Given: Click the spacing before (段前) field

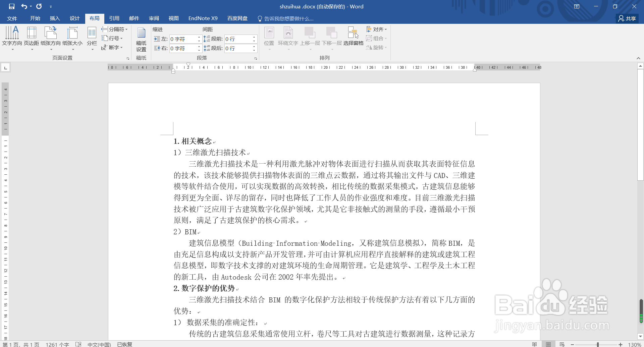Looking at the screenshot, I should pyautogui.click(x=238, y=39).
